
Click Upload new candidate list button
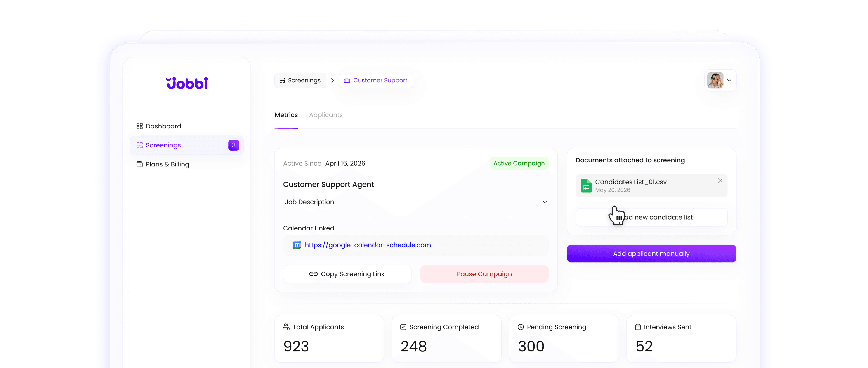651,217
